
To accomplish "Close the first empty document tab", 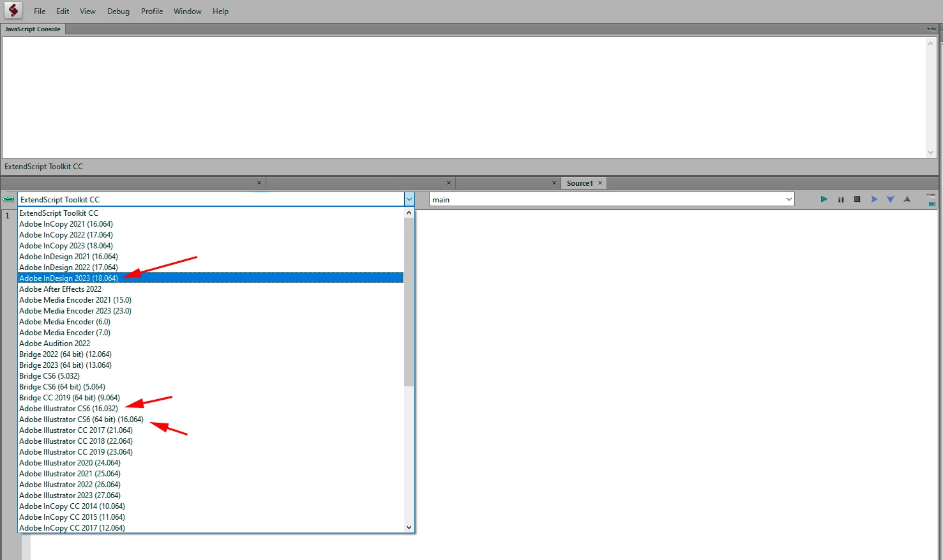I will 259,183.
